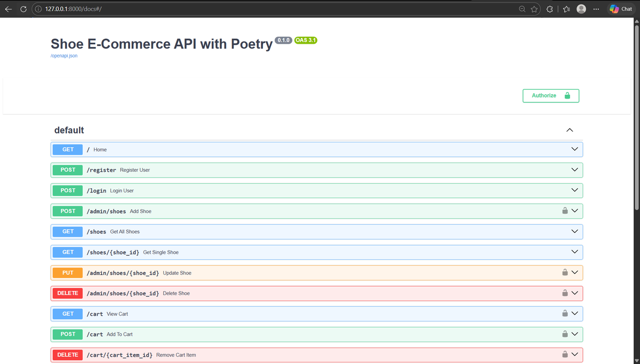
Task: Click lock icon on GET /cart
Action: click(565, 313)
